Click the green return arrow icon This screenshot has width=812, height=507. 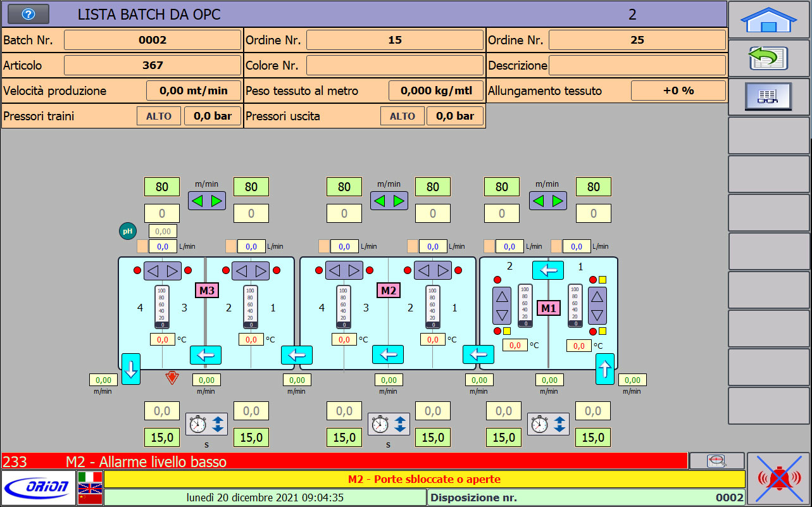point(768,58)
